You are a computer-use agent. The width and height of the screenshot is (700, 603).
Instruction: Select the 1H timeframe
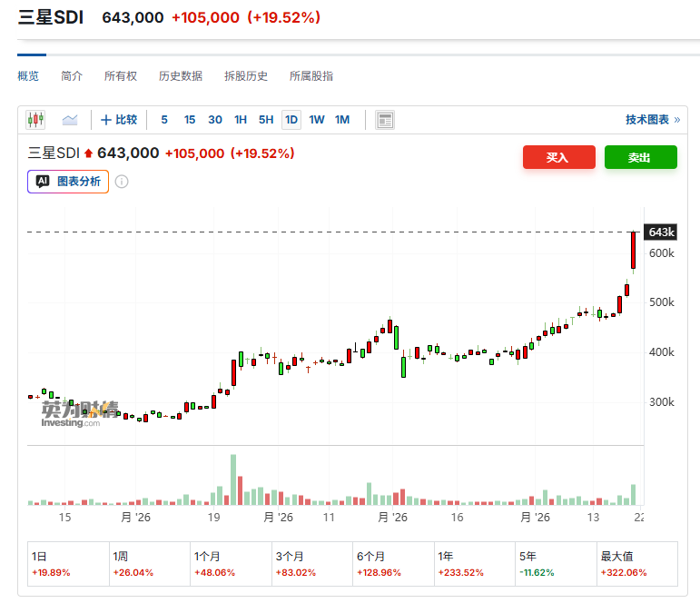click(241, 120)
